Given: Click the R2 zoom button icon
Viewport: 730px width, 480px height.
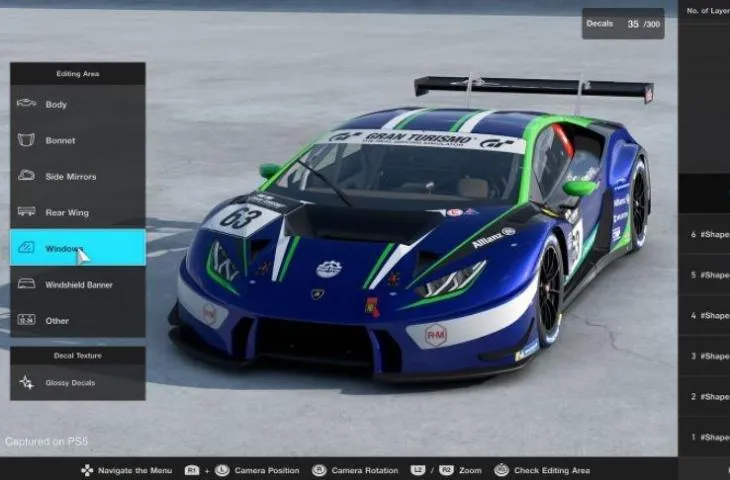Looking at the screenshot, I should pyautogui.click(x=446, y=470).
